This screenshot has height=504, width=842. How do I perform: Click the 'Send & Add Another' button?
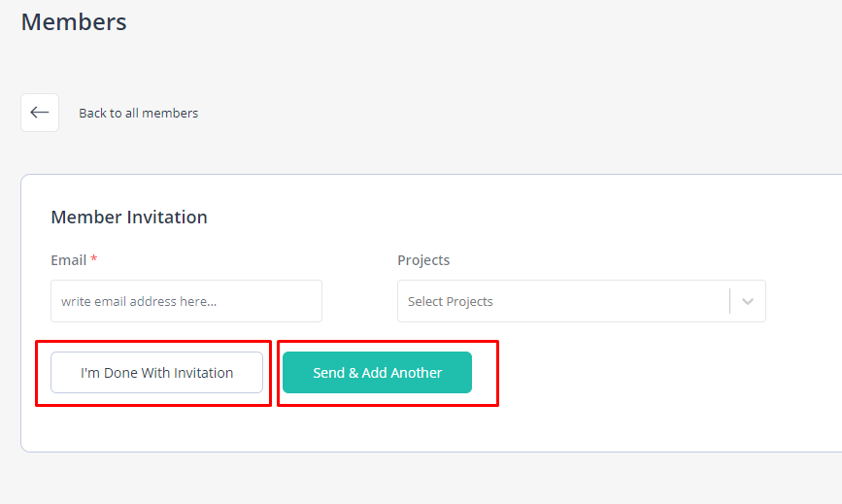(378, 373)
